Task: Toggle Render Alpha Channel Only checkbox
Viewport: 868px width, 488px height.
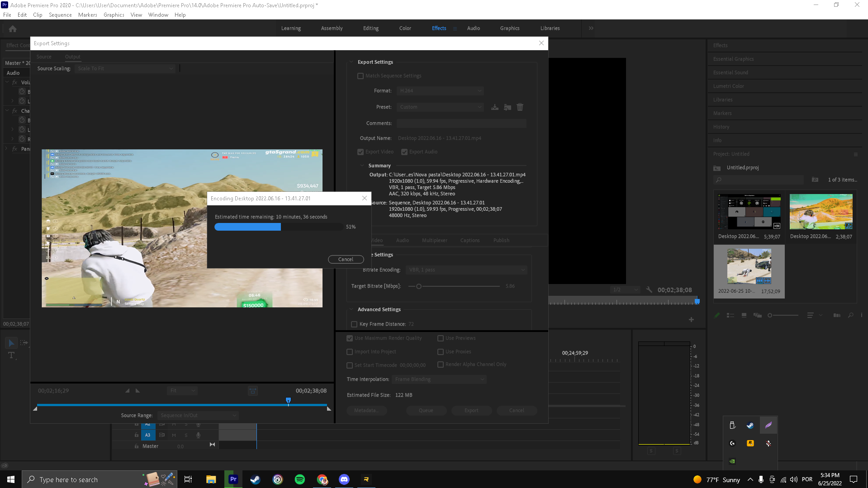Action: pyautogui.click(x=441, y=365)
